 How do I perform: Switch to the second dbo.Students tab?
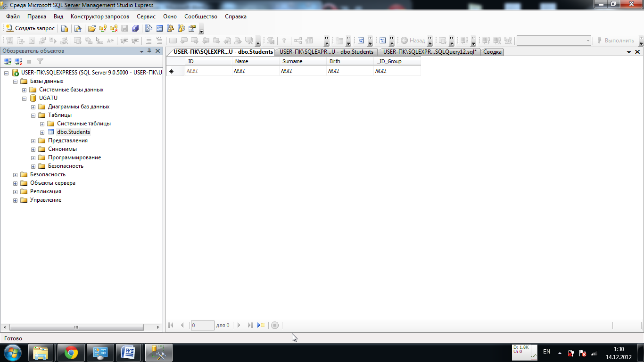[x=326, y=52]
